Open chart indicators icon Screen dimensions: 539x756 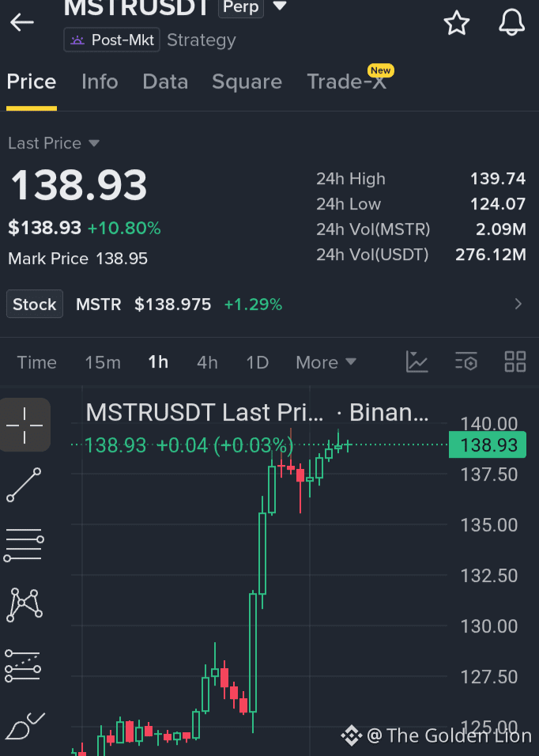pos(417,361)
